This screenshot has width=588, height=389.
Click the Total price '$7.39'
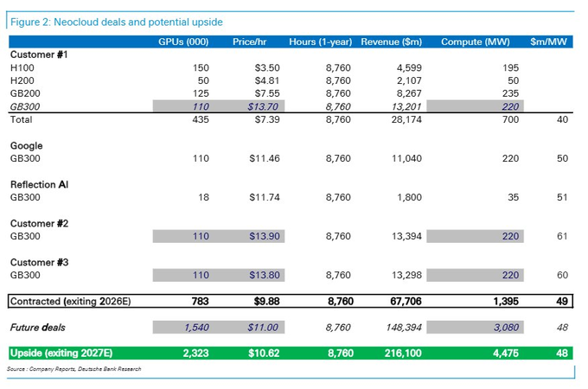[267, 119]
